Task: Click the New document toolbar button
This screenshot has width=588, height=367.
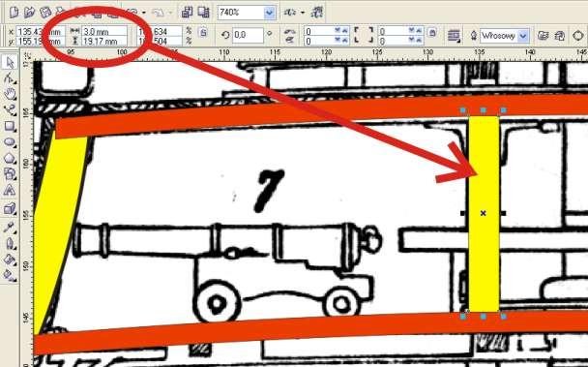Action: tap(14, 13)
